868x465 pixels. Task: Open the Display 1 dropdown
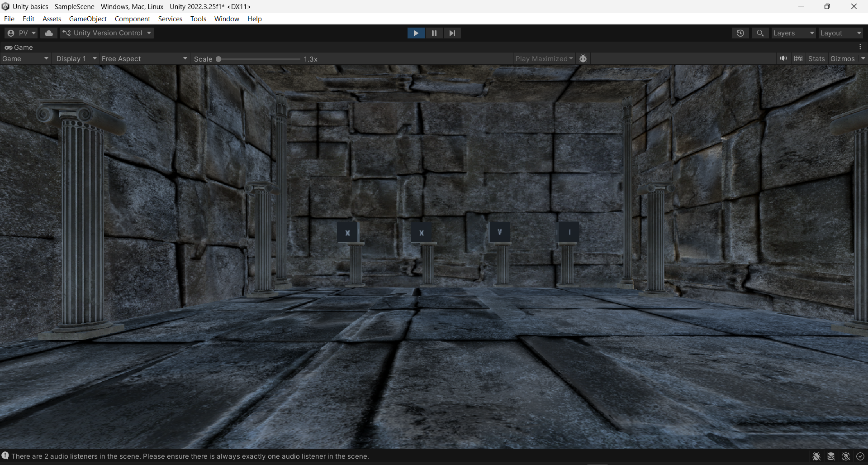76,59
